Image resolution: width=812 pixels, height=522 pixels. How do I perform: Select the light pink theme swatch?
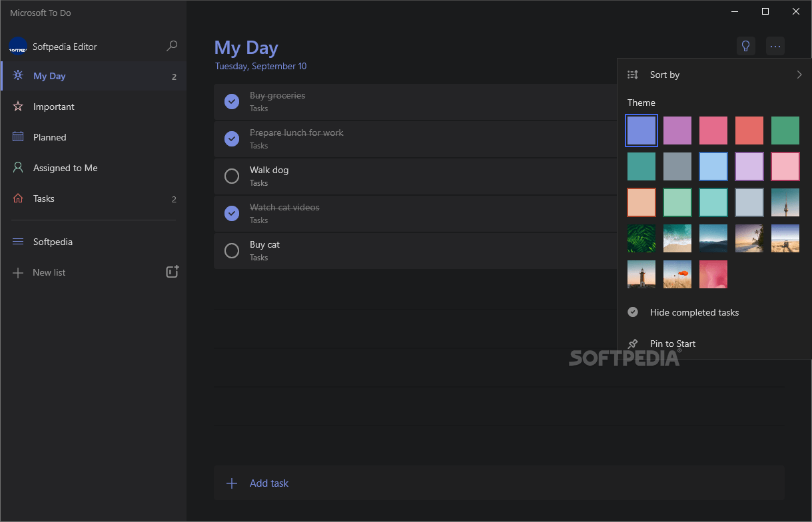[x=785, y=166]
